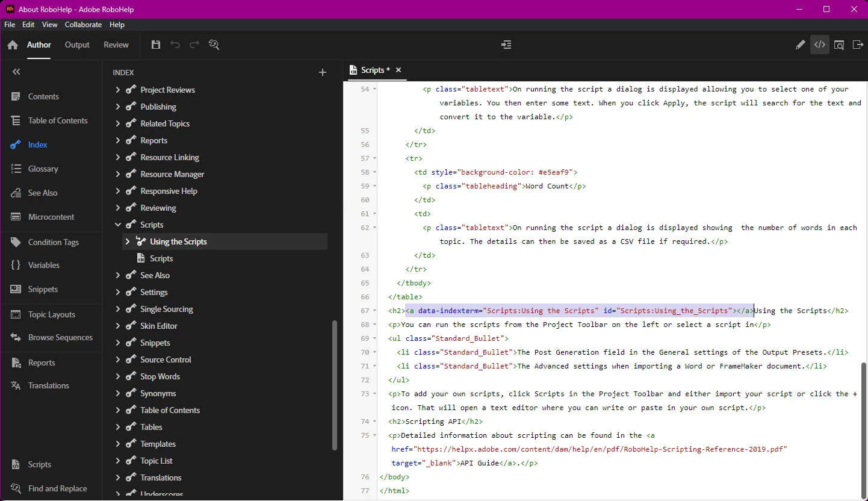Expand the See Also index entry
Viewport: 868px width, 501px height.
[x=118, y=275]
